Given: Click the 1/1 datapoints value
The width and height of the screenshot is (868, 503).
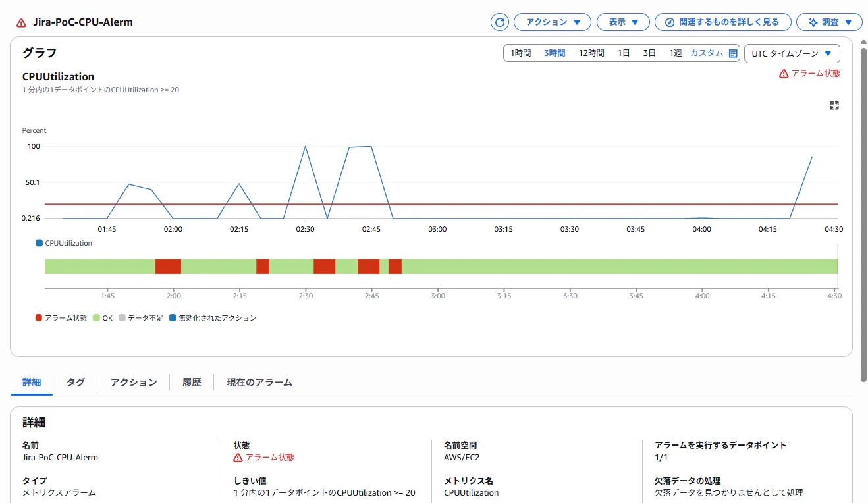Looking at the screenshot, I should tap(661, 457).
